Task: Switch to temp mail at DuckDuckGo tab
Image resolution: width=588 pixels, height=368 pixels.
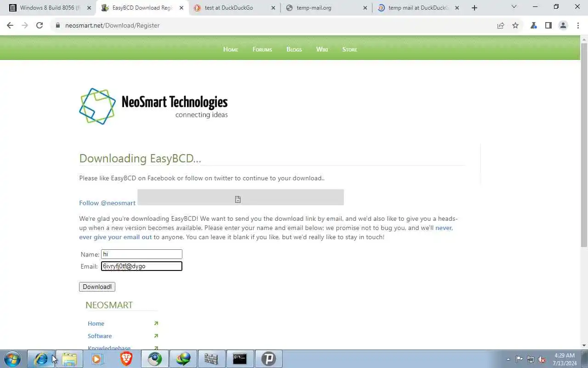Action: (x=418, y=8)
